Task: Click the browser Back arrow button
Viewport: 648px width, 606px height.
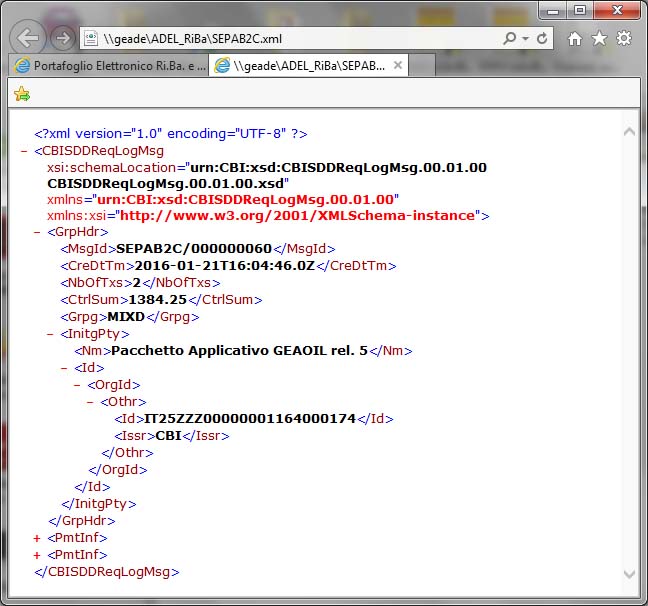Action: pyautogui.click(x=29, y=39)
